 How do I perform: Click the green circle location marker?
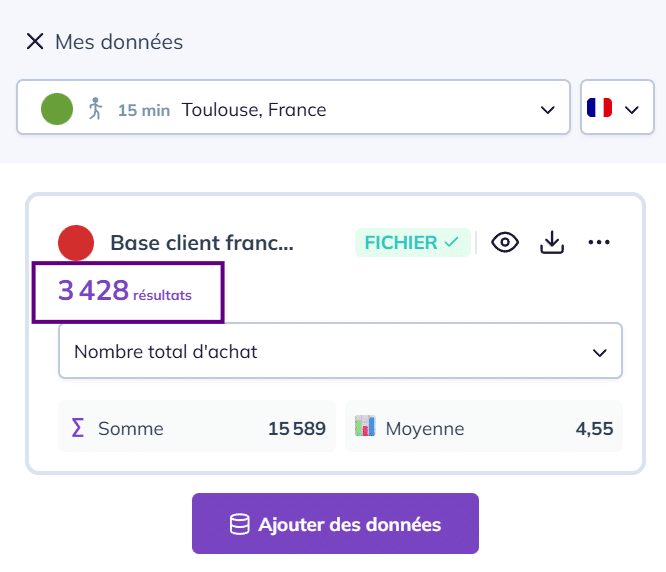coord(57,108)
